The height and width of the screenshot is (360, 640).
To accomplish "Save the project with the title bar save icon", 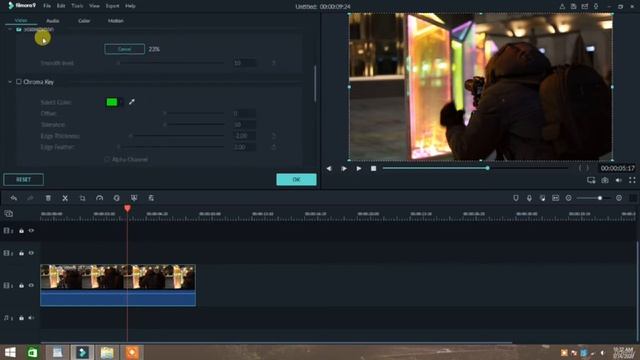I will [x=573, y=6].
